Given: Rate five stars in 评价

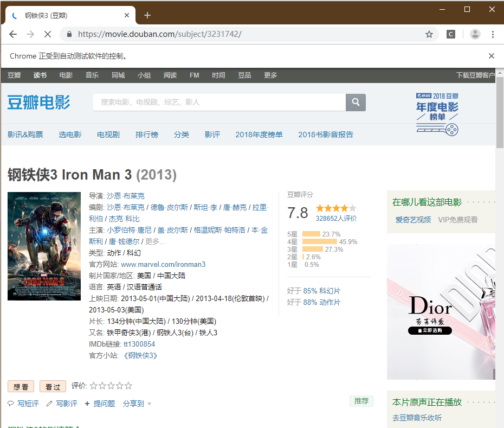Looking at the screenshot, I should (x=128, y=386).
